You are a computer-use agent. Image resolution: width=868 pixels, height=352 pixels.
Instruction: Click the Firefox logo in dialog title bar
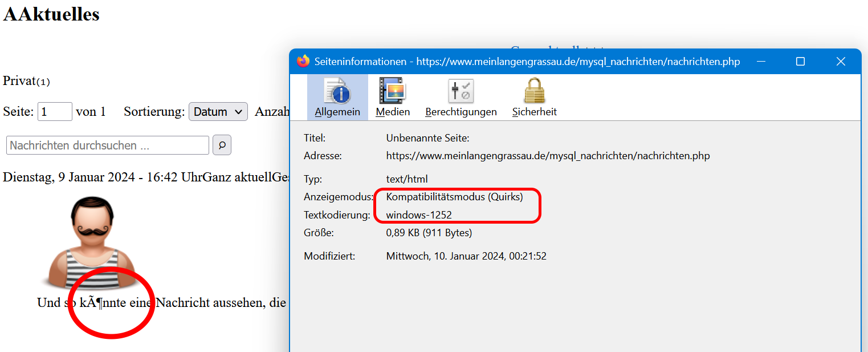click(x=303, y=61)
